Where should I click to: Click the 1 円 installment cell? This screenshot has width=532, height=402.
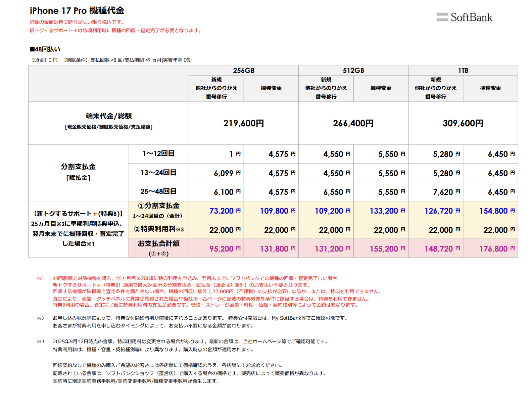pyautogui.click(x=216, y=154)
